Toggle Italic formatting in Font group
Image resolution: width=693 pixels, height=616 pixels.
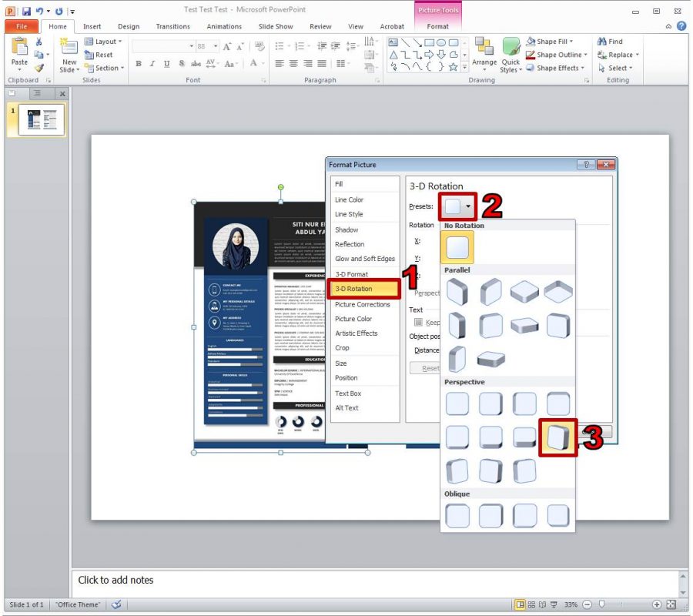pos(152,64)
